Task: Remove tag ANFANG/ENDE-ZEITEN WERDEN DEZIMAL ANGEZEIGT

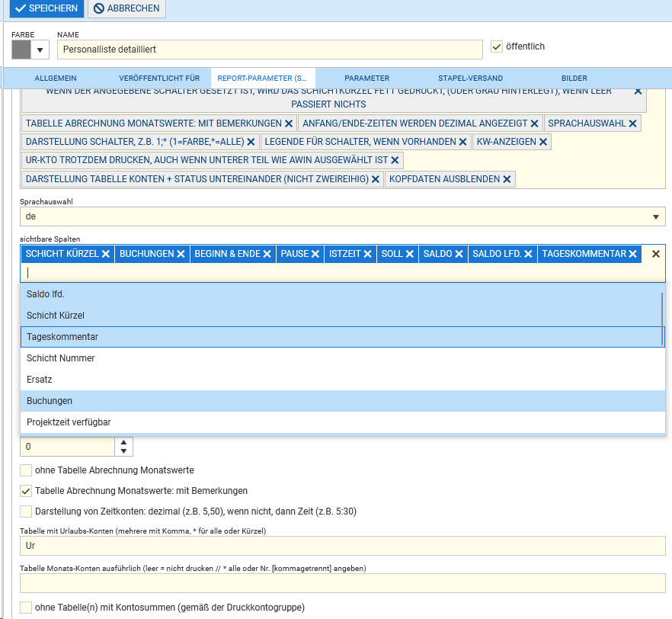Action: tap(534, 123)
